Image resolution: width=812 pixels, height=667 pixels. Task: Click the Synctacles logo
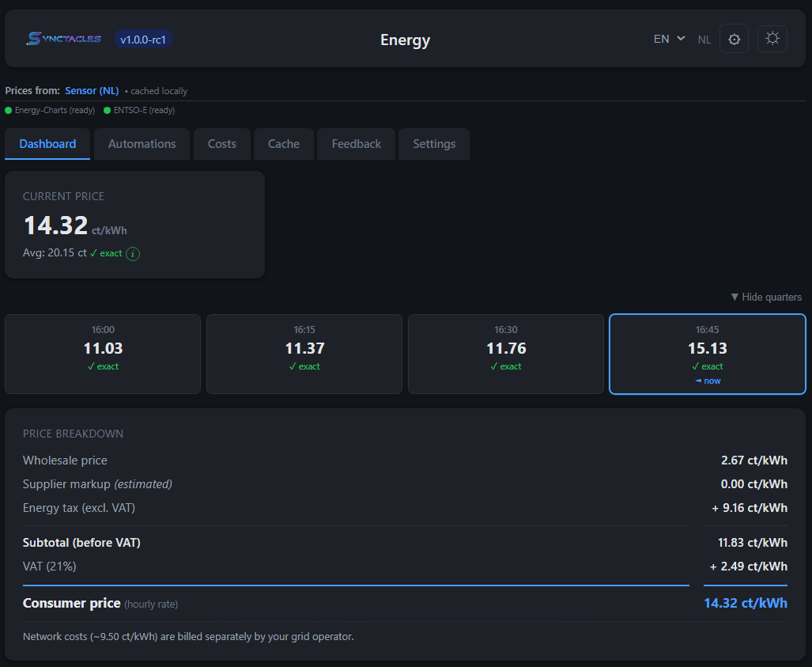(62, 38)
